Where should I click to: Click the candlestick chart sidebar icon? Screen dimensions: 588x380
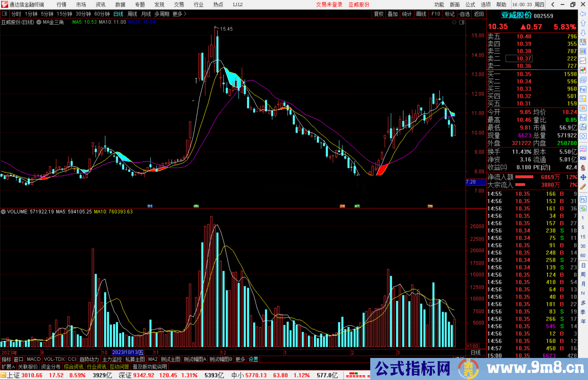coord(583,70)
